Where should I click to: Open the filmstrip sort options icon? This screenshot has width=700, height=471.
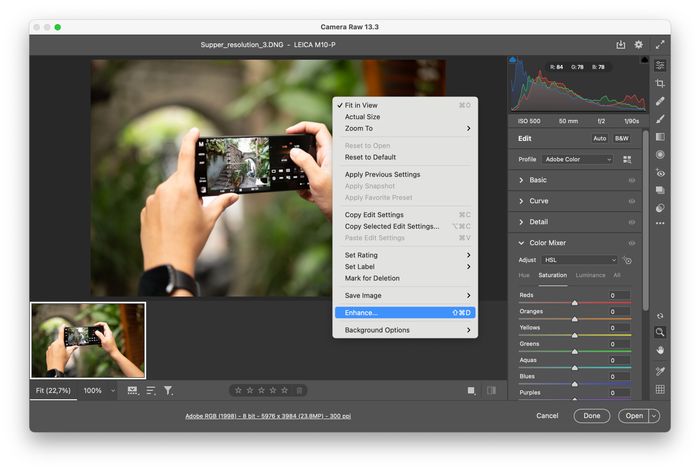click(x=151, y=391)
